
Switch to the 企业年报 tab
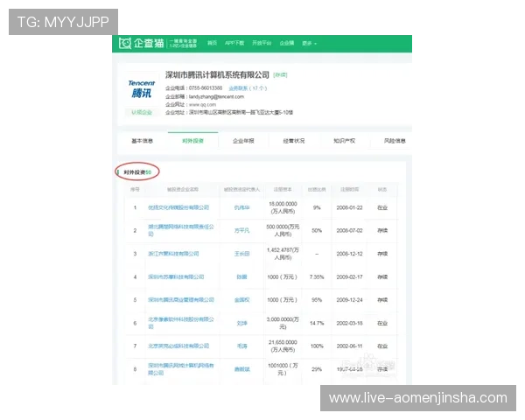coord(243,141)
